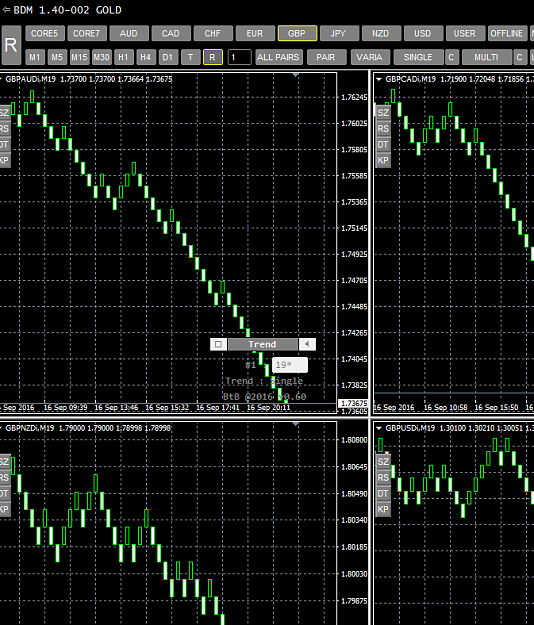Open the GBPCADi chart dropdown triangle

[x=379, y=79]
